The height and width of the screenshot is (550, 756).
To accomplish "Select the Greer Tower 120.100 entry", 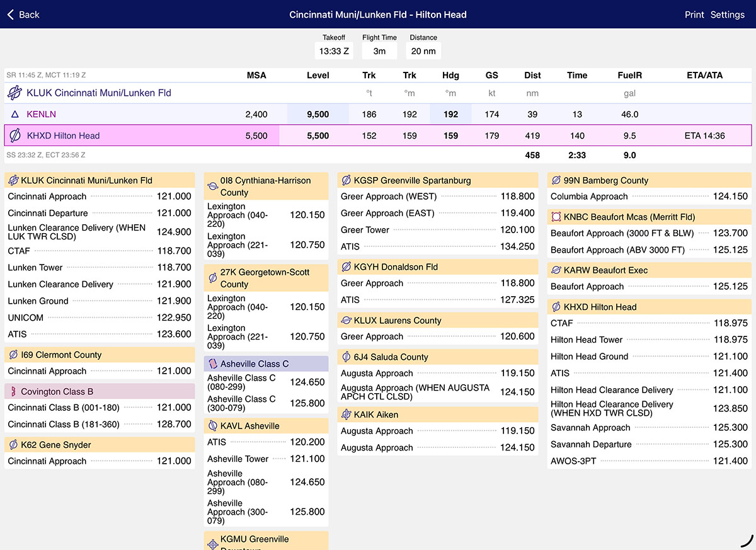I will [437, 231].
